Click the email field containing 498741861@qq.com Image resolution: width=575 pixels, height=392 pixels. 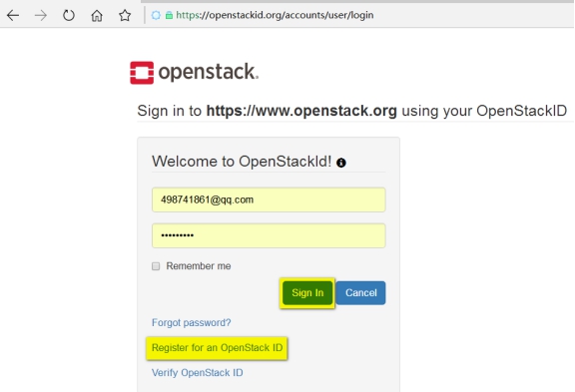click(269, 199)
